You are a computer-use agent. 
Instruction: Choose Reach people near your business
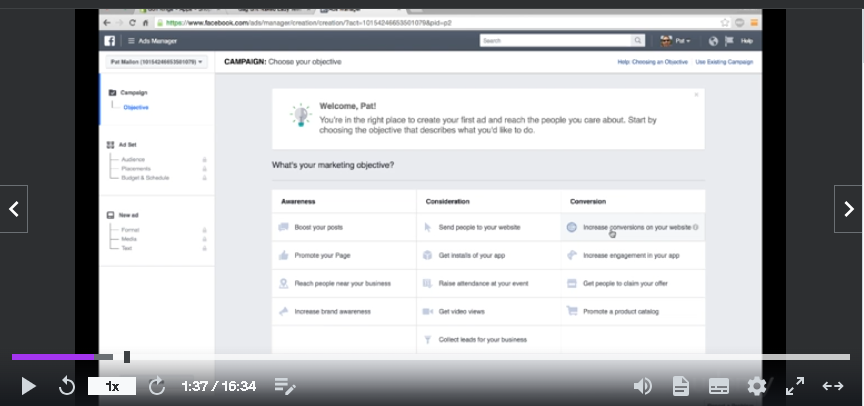point(344,283)
